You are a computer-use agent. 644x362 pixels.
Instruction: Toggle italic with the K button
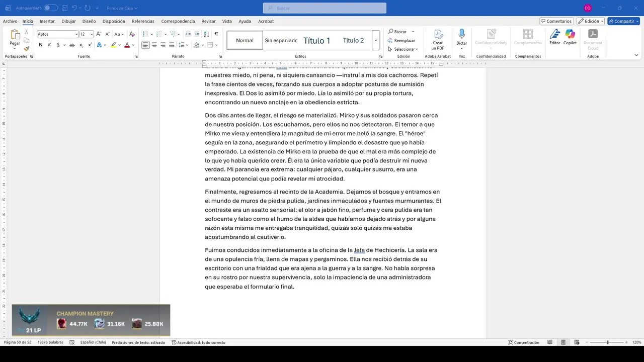tap(49, 45)
